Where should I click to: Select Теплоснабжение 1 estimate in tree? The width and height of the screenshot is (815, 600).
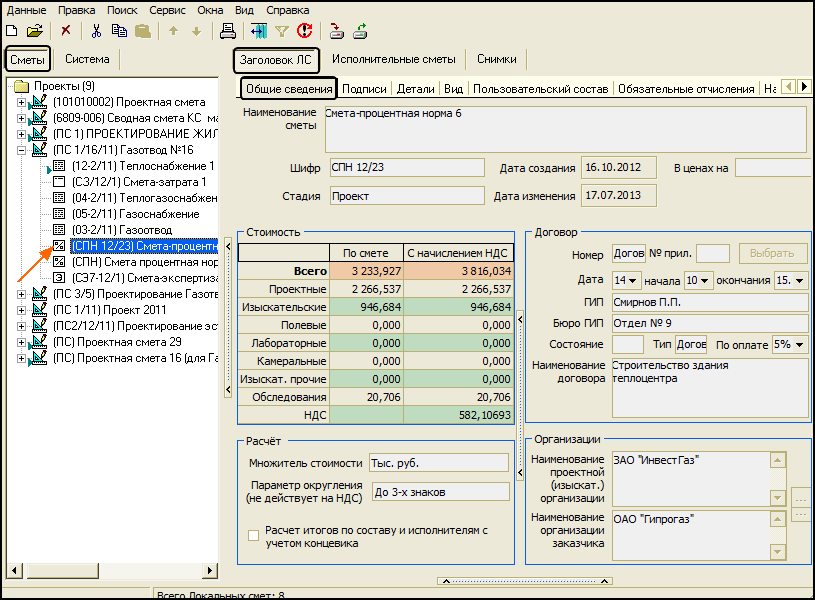142,166
